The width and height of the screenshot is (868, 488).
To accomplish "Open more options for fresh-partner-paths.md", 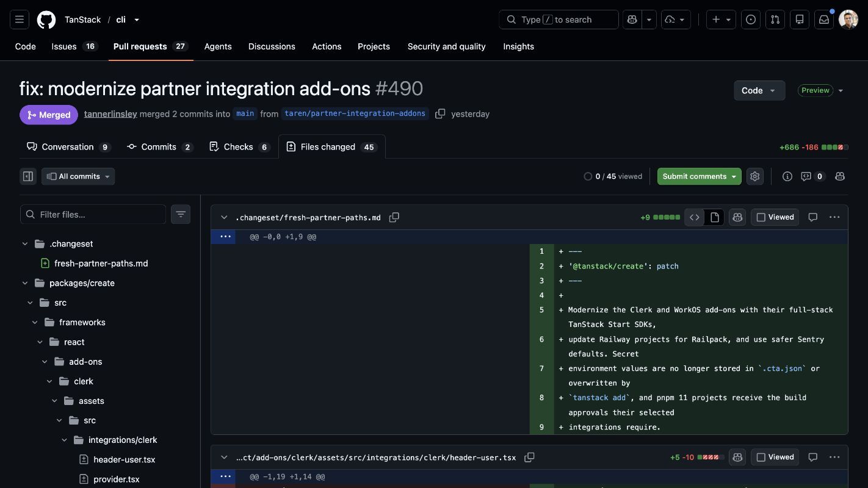I will [834, 217].
